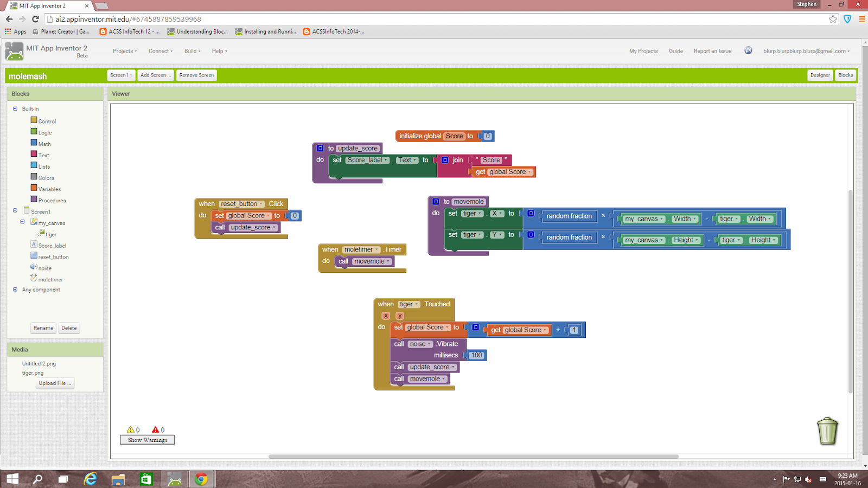Open File Explorer from taskbar
This screenshot has width=868, height=488.
click(x=118, y=479)
